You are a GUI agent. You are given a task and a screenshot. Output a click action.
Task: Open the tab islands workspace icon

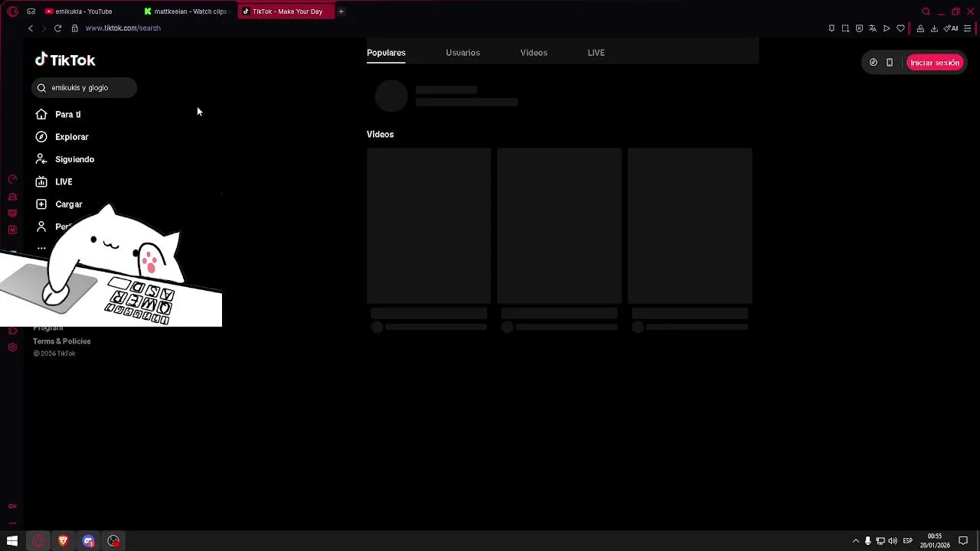coord(31,11)
